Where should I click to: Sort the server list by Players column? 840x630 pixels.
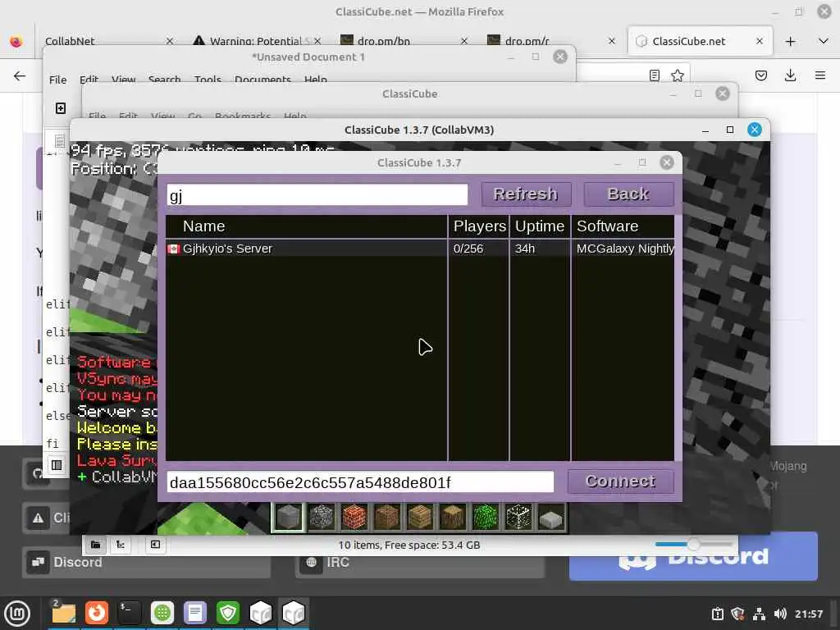pyautogui.click(x=479, y=226)
